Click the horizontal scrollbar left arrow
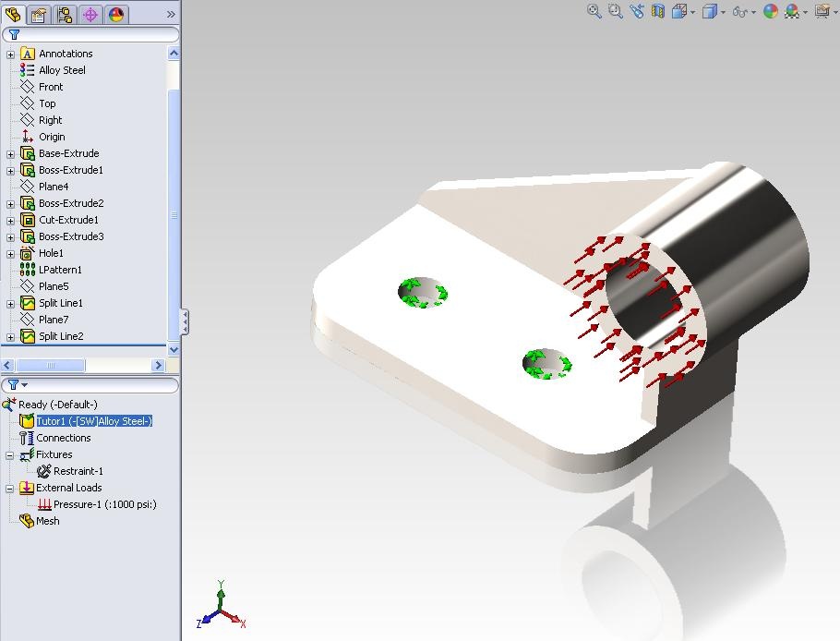Image resolution: width=840 pixels, height=641 pixels. (x=7, y=366)
